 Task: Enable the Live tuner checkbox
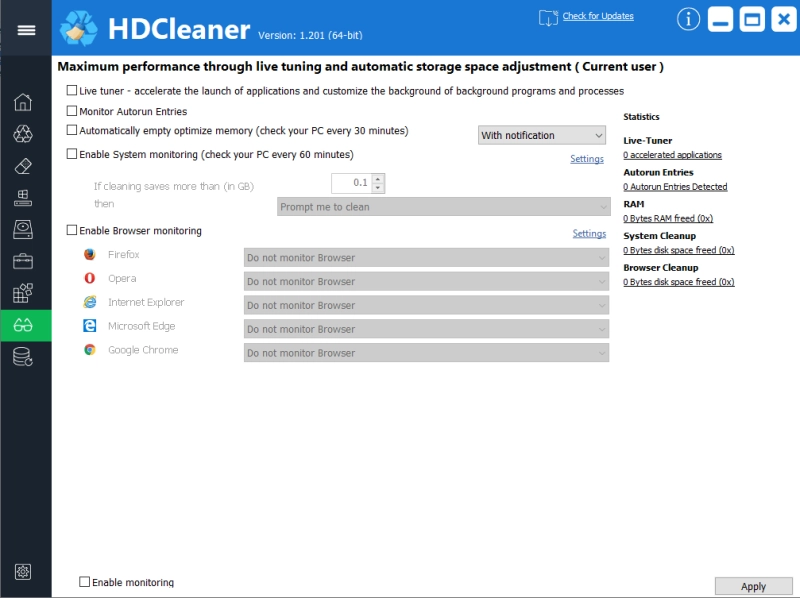click(x=72, y=90)
